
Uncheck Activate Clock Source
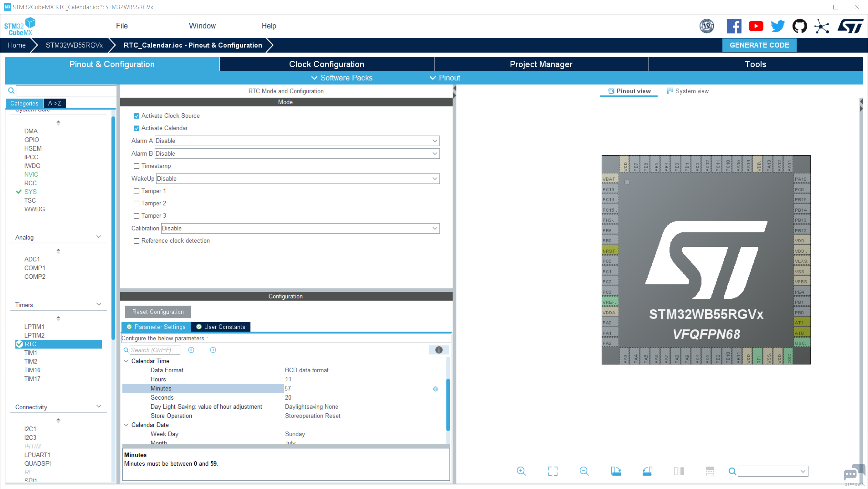[x=136, y=116]
